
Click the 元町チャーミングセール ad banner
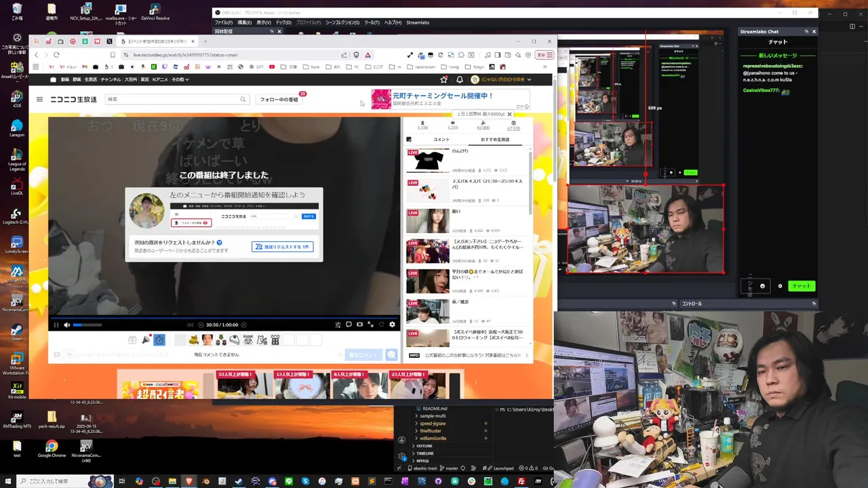(450, 99)
